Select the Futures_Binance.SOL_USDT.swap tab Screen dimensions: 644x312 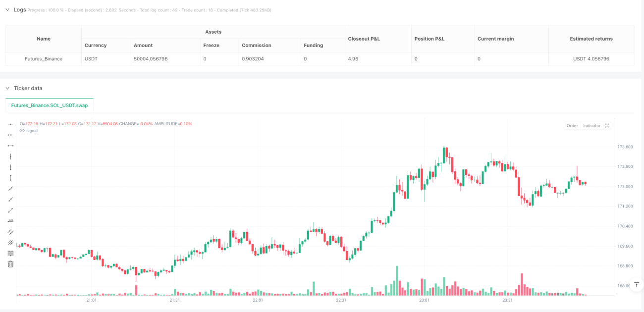[50, 105]
